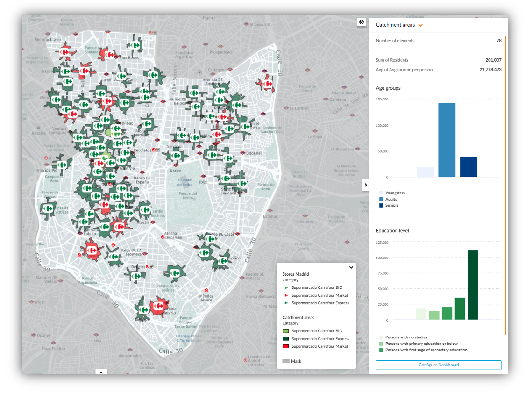Click the tallest dark green Education level bar
This screenshot has width=532, height=394.
pos(473,285)
